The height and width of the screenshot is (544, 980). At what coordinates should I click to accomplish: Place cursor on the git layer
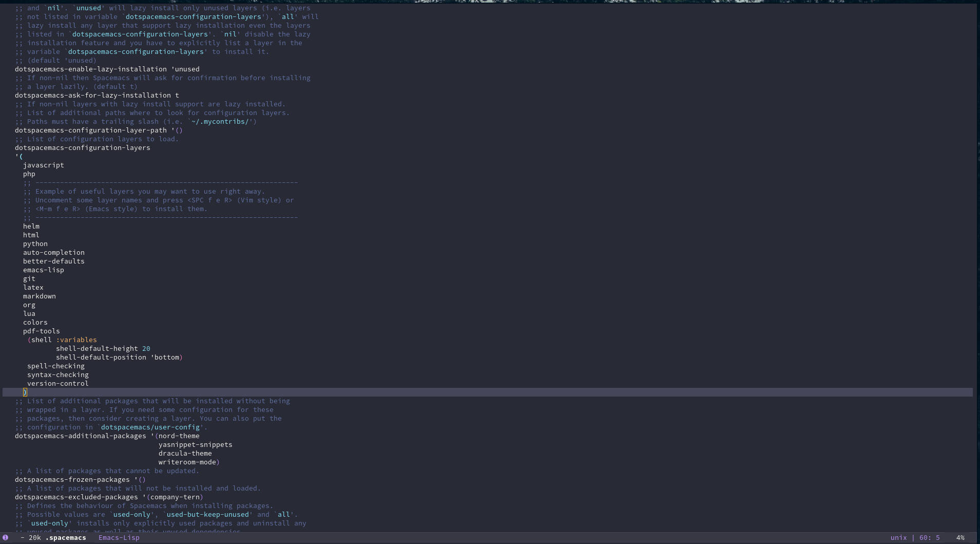click(29, 278)
